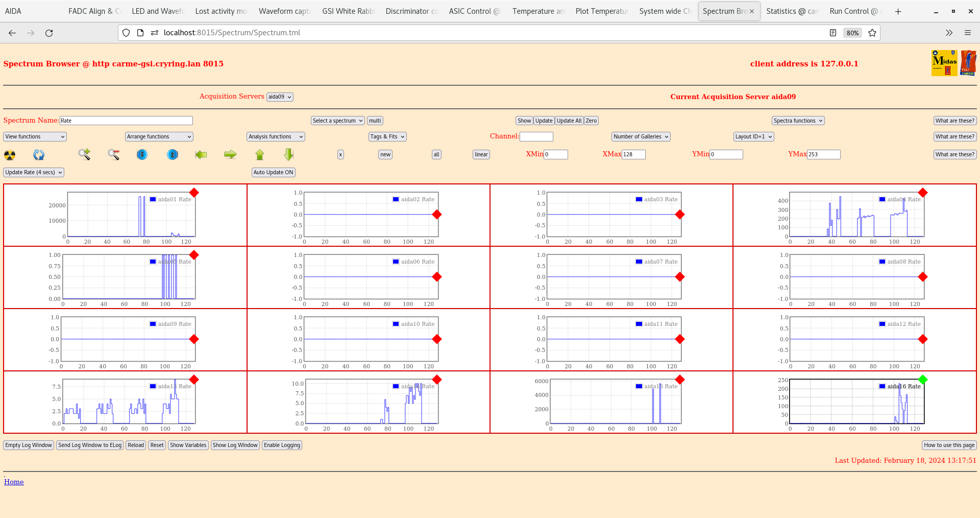Click the zoom in magnifier icon
Viewport: 980px width, 518px height.
pos(84,154)
